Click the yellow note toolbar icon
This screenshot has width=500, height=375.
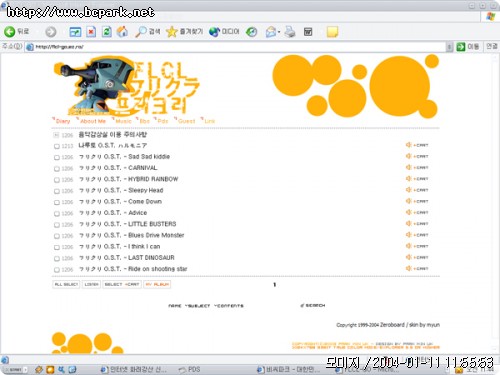click(x=332, y=32)
